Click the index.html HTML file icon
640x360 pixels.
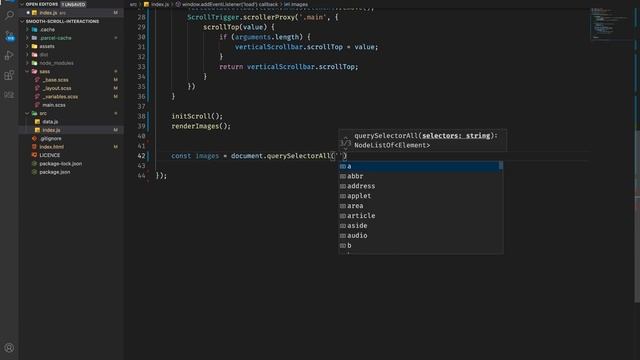pos(35,147)
